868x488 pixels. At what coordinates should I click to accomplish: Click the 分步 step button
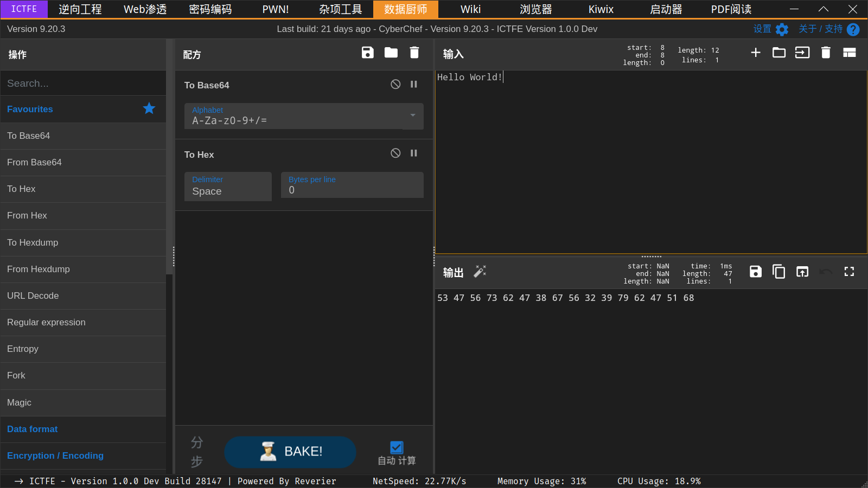[197, 452]
